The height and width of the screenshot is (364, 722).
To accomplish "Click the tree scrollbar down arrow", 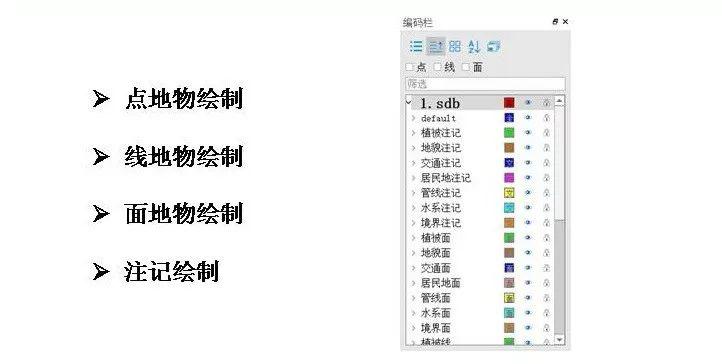I will [559, 340].
